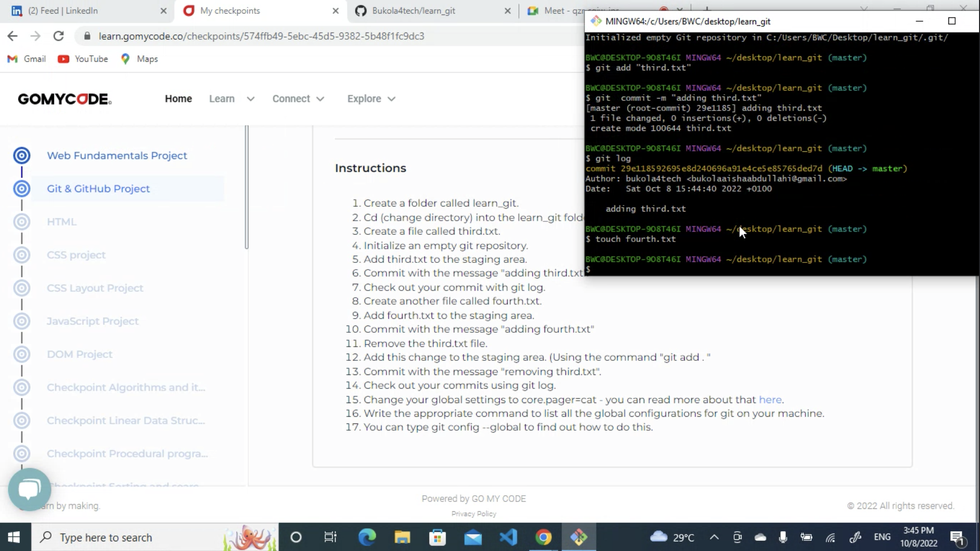This screenshot has height=551, width=980.
Task: Open the Explore dropdown
Action: 370,98
